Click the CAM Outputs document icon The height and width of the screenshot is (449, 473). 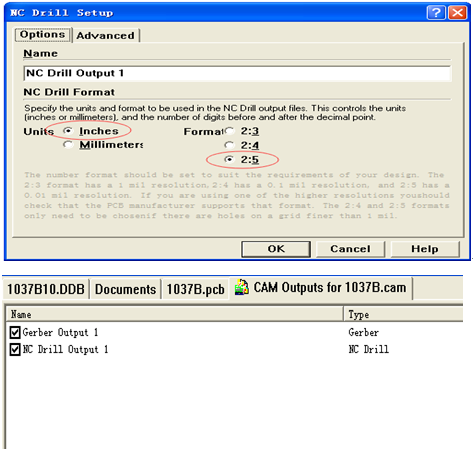(x=242, y=287)
